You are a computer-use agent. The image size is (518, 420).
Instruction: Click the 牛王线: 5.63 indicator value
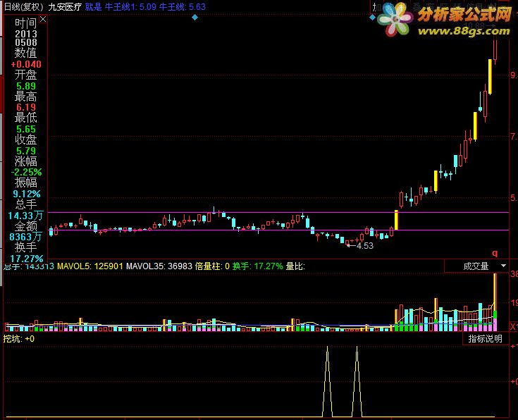coord(183,6)
